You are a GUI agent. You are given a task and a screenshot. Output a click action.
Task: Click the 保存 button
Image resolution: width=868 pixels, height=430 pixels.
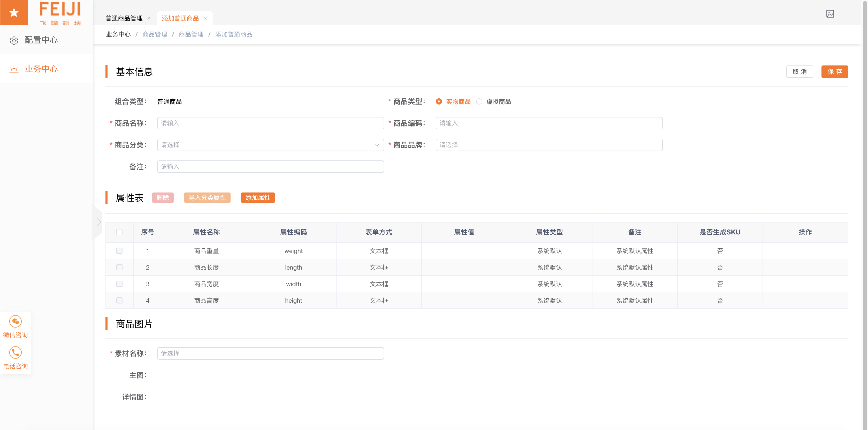(x=834, y=71)
